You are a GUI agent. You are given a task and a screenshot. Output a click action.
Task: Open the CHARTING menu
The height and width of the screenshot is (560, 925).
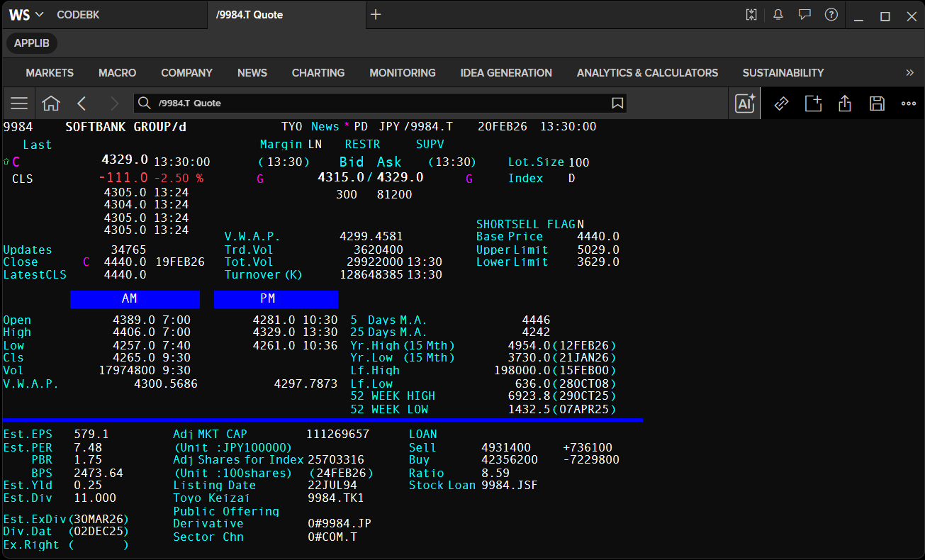(318, 73)
